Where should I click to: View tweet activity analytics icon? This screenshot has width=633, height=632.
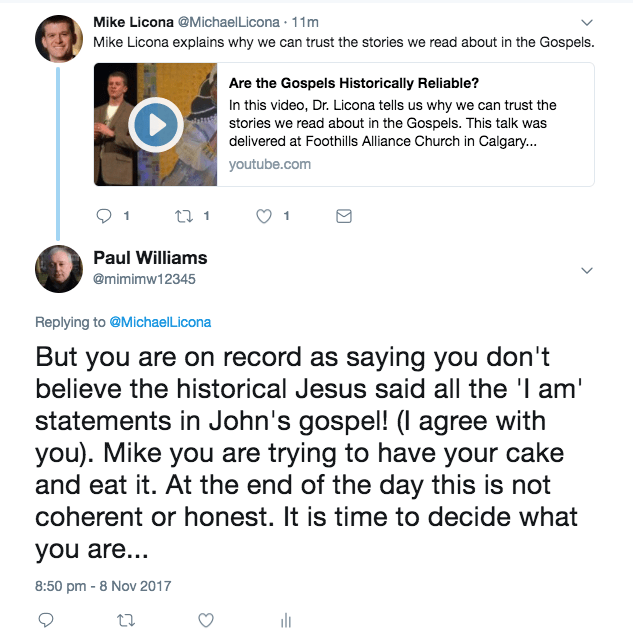[x=285, y=620]
